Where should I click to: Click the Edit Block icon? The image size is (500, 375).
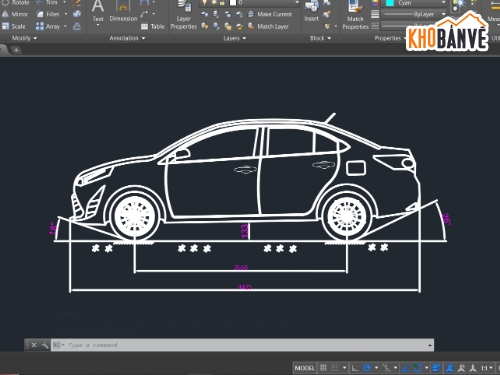coord(327,14)
